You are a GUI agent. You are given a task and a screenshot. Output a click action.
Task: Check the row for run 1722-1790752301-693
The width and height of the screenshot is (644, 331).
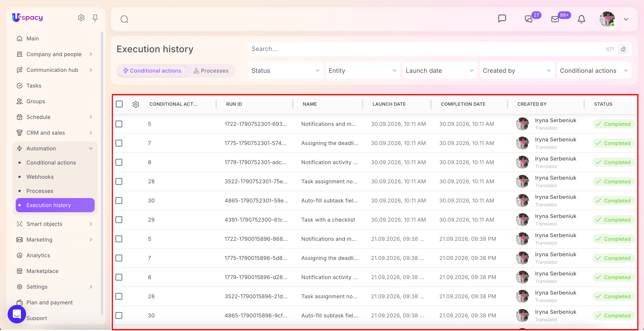click(x=119, y=124)
